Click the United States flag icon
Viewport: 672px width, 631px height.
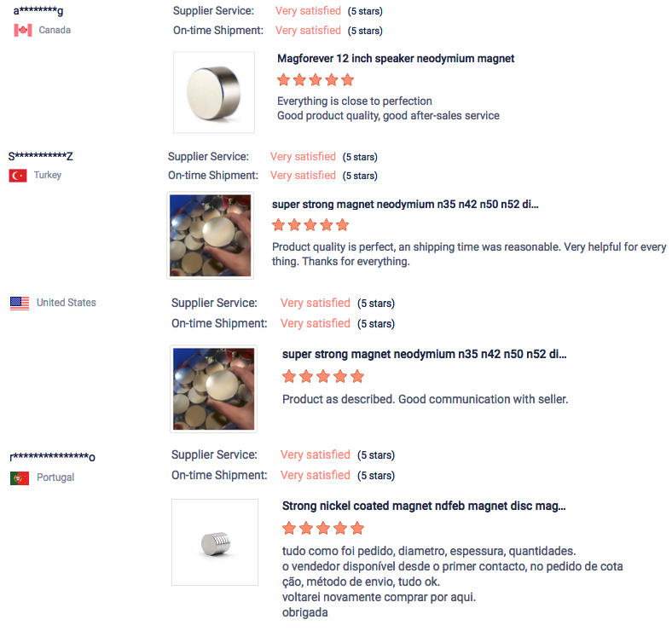(x=20, y=303)
